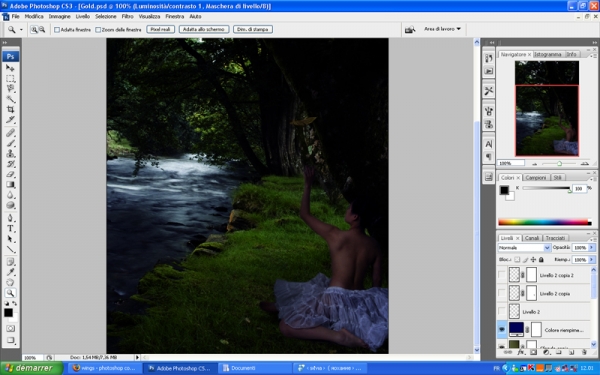The width and height of the screenshot is (600, 375).
Task: Select the Hand tool
Action: coord(10,282)
